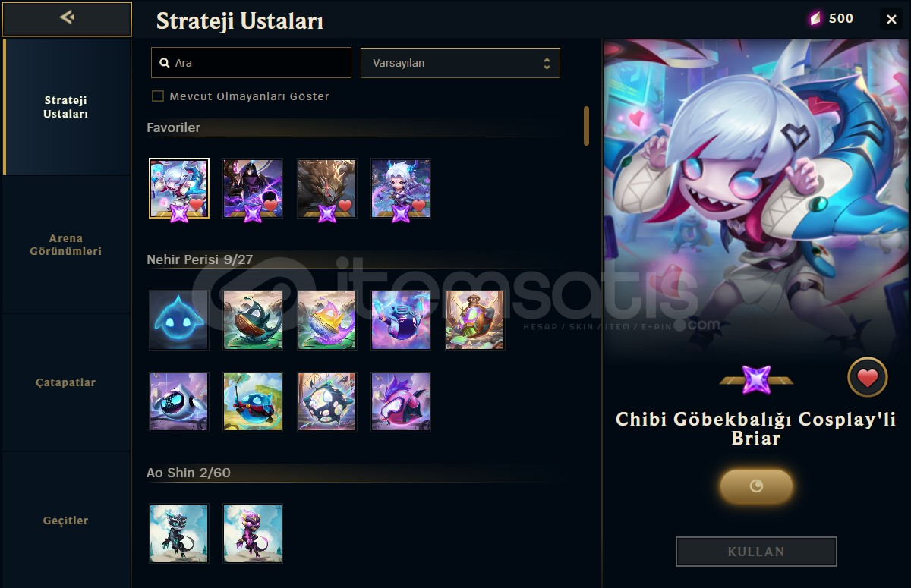
Task: Select the brown beast favorite thumbnail
Action: tap(327, 188)
